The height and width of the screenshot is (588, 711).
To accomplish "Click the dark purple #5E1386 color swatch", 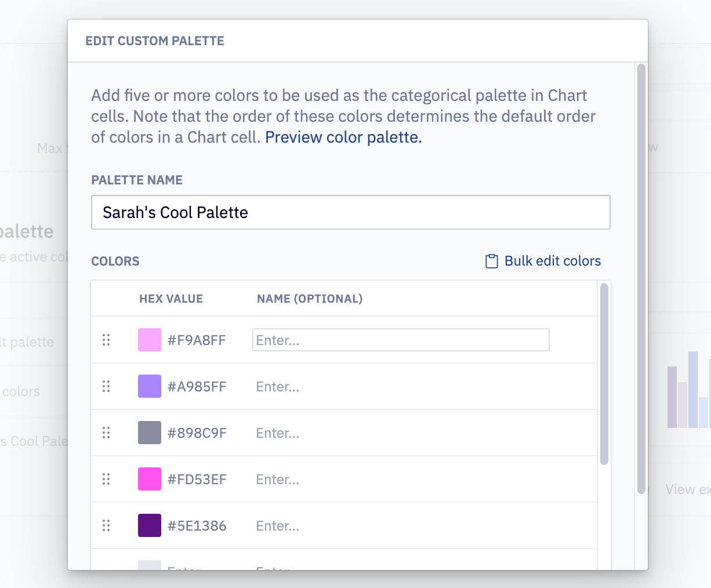I will 150,525.
